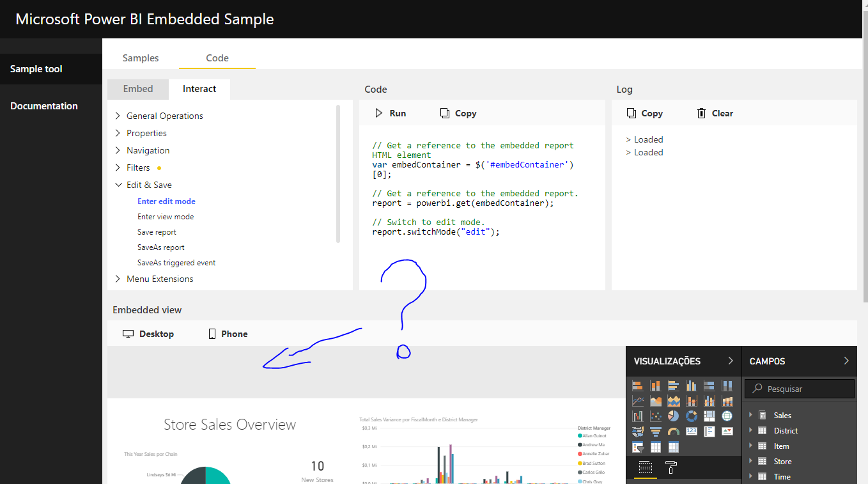This screenshot has height=484, width=868.
Task: Expand the Store table in fields
Action: click(x=751, y=462)
